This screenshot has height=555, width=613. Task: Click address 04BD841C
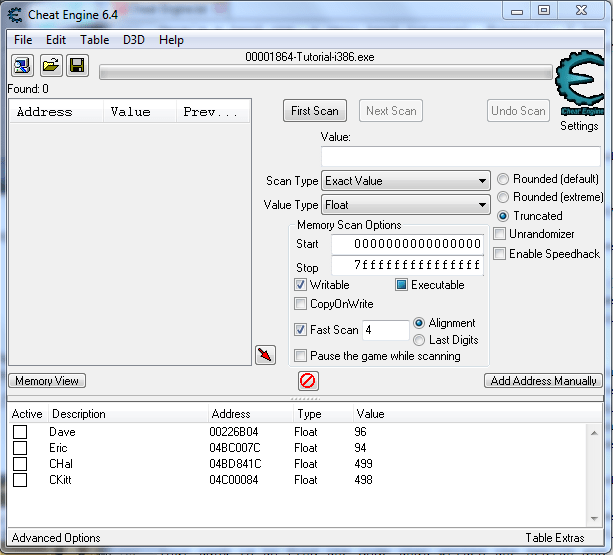coord(235,464)
